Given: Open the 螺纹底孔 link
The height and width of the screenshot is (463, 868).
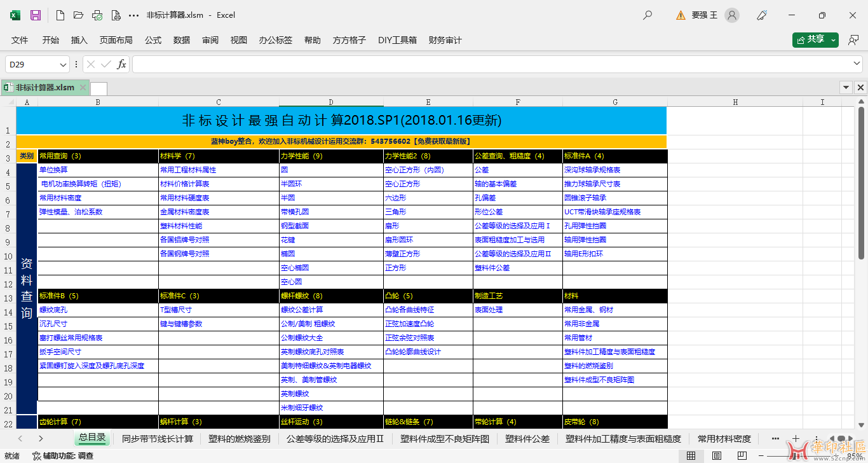Looking at the screenshot, I should tap(53, 310).
